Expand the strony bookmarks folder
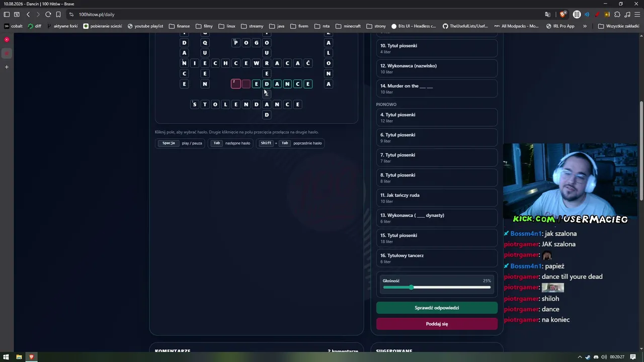The image size is (644, 362). pyautogui.click(x=376, y=26)
